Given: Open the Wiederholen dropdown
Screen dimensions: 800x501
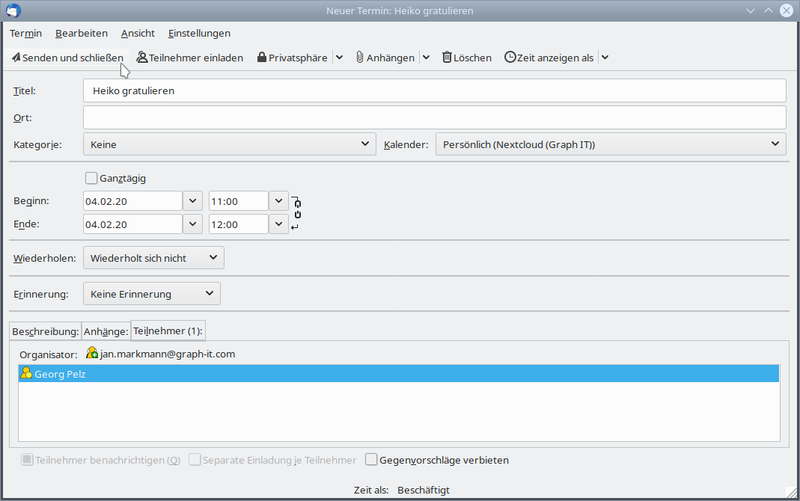Looking at the screenshot, I should 154,258.
